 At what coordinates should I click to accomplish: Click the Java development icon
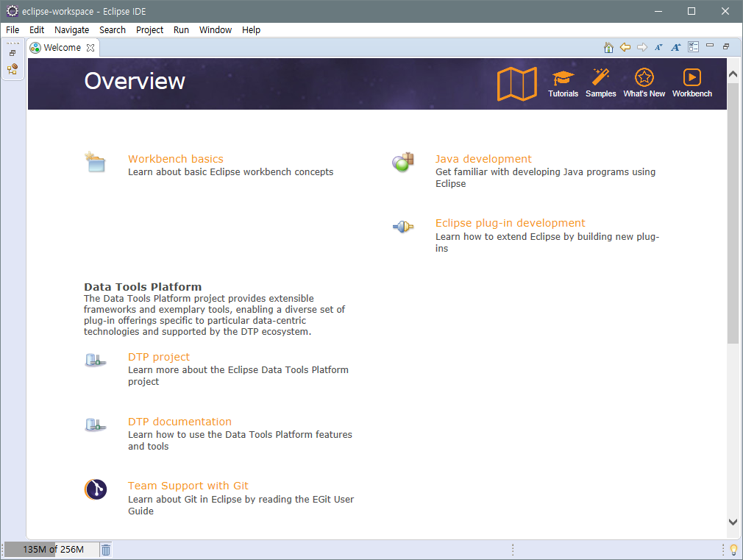[x=403, y=162]
